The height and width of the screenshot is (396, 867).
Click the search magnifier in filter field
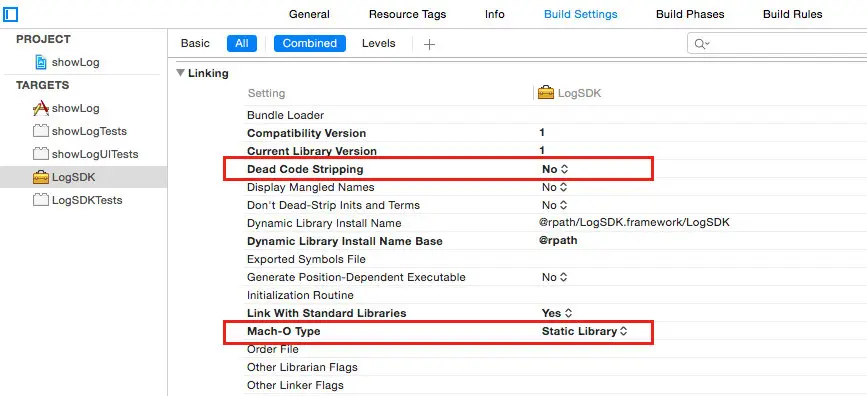click(702, 44)
